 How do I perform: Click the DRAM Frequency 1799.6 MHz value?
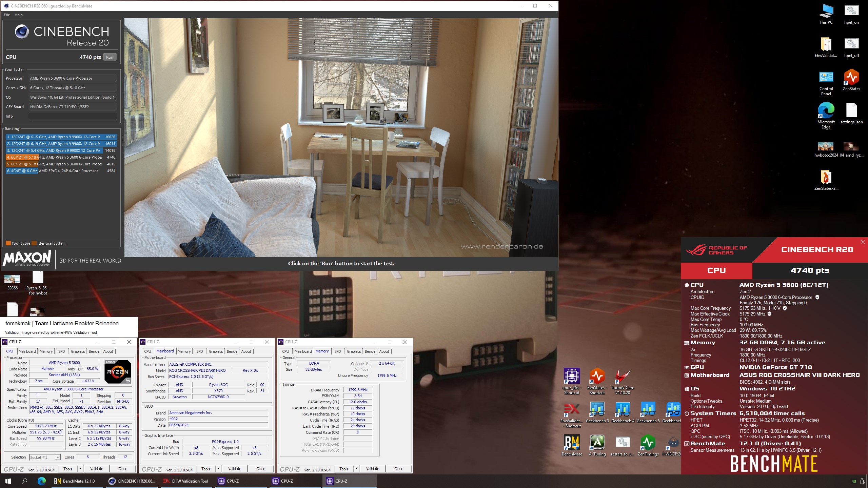point(358,390)
